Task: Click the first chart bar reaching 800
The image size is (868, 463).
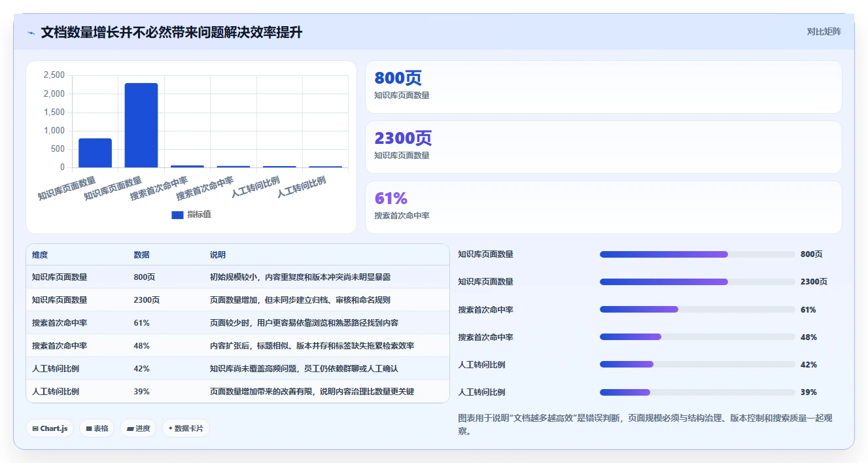Action: pyautogui.click(x=95, y=153)
